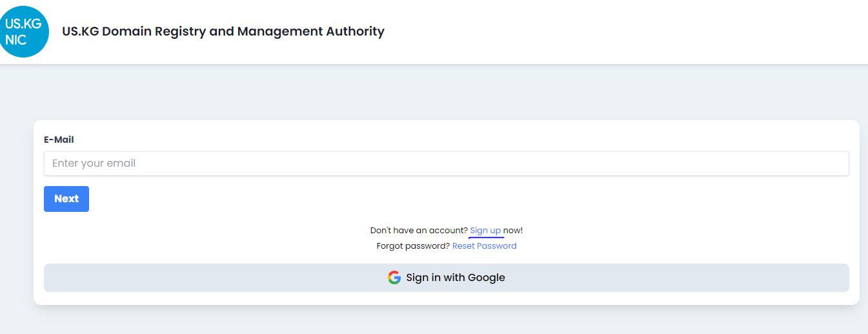Click the word "Google" on the sign-in button

pos(487,278)
